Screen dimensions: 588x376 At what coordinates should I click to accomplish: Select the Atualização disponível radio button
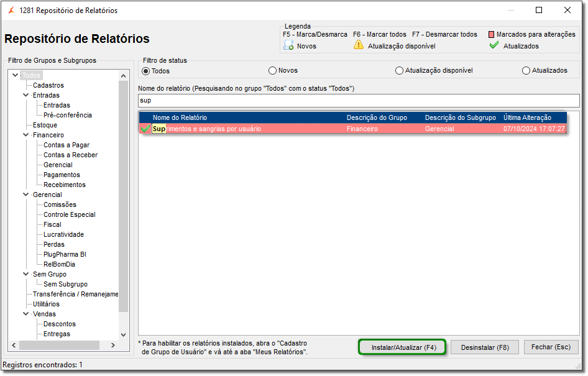(x=400, y=70)
